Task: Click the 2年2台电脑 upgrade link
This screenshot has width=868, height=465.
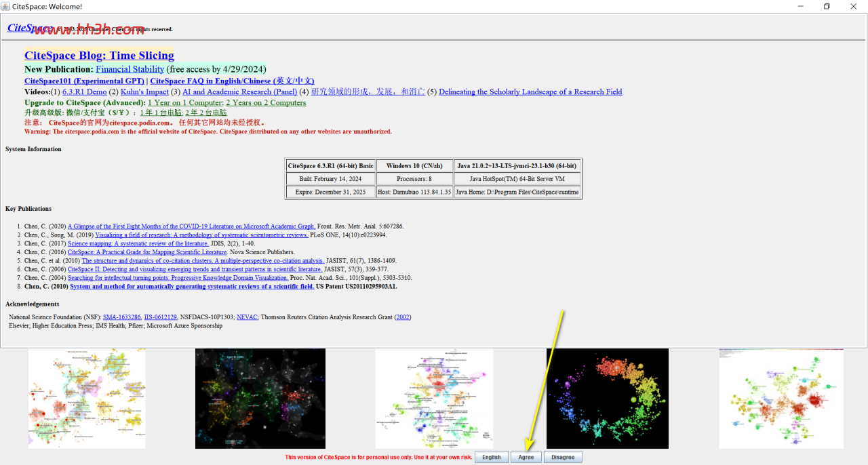Action: pos(205,113)
